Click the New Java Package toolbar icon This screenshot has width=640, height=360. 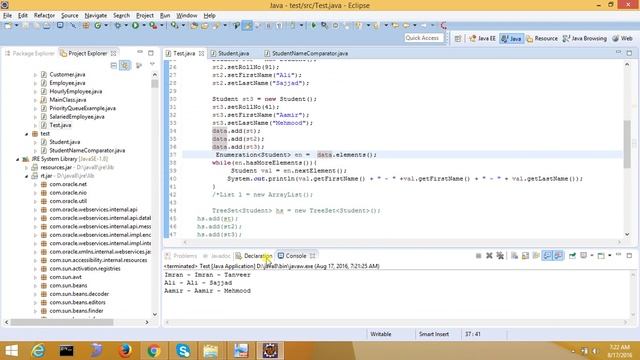pos(86,25)
